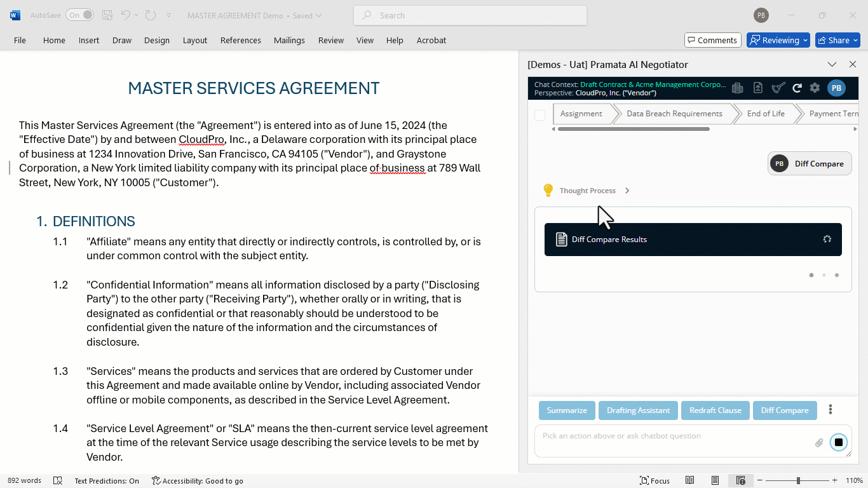Select the References ribbon tab
Screen dimensions: 868x488
(x=241, y=40)
